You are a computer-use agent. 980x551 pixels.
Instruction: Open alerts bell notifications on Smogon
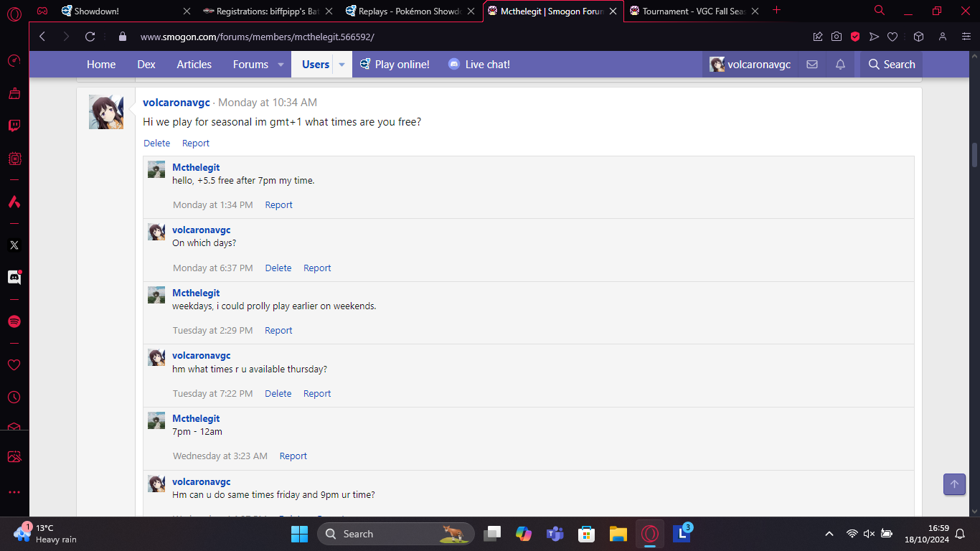click(x=840, y=65)
